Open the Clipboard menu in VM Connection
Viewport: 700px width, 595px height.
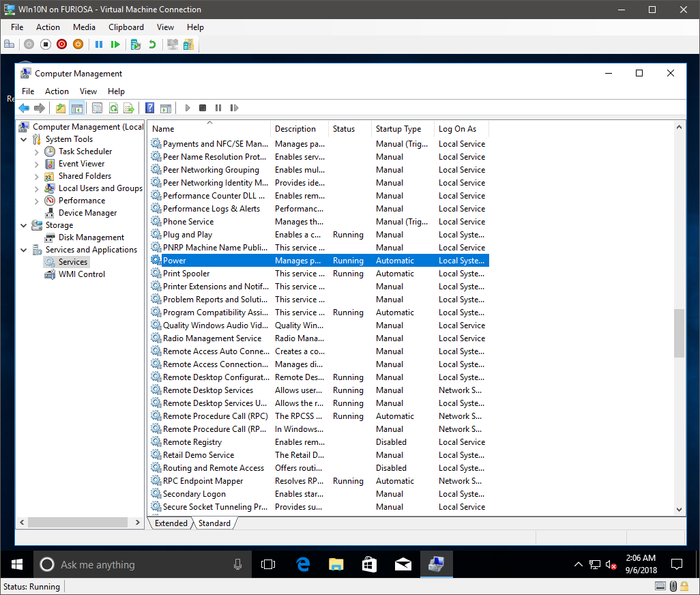(126, 27)
